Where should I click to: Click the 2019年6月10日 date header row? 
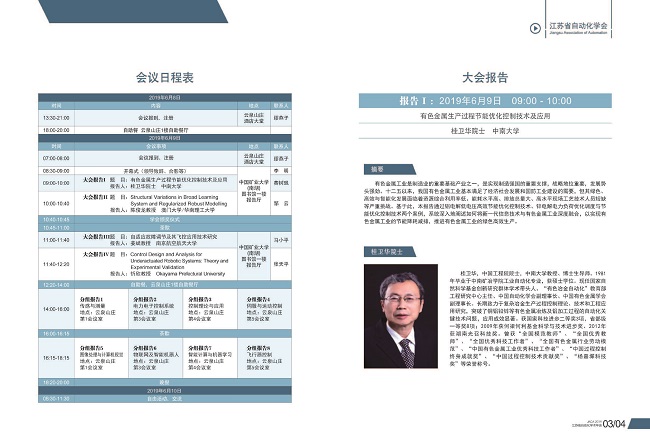(165, 391)
